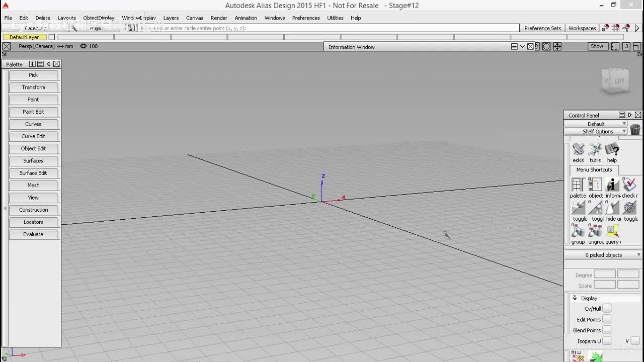The image size is (644, 362).
Task: Click the Preference Sets button
Action: pos(542,28)
